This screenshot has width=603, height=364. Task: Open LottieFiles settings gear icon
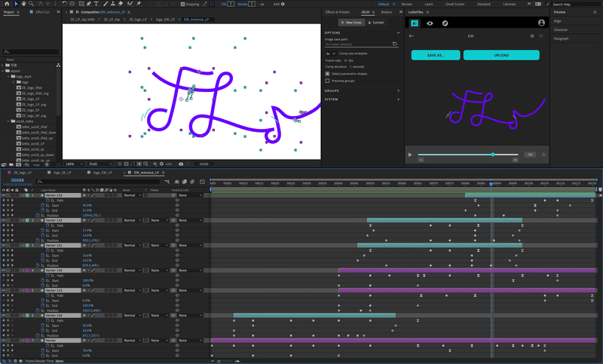pos(532,35)
